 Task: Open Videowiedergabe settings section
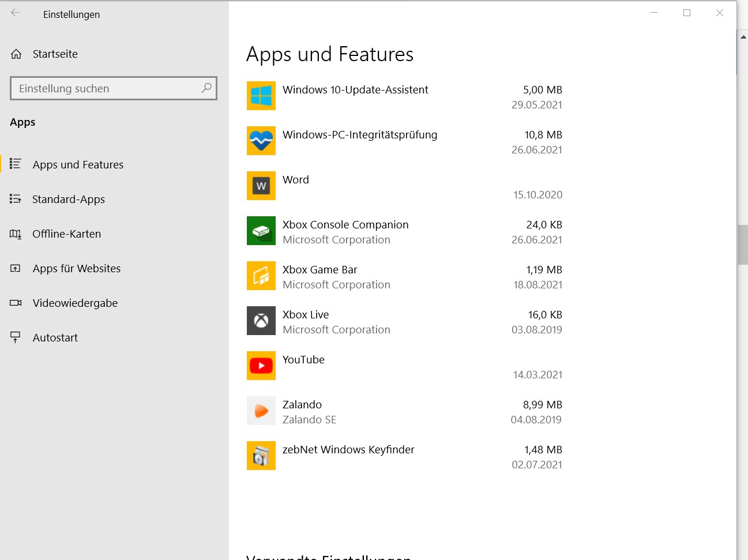[75, 303]
